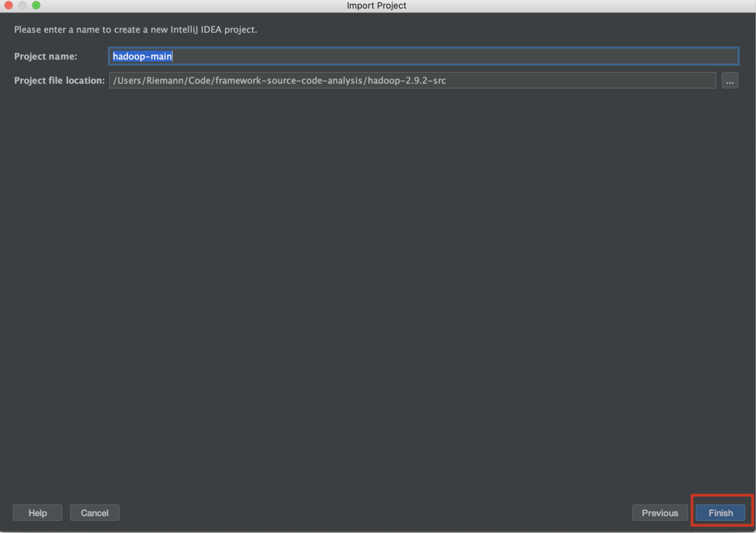The image size is (756, 533).
Task: Focus the Project name field containing hadoop-main
Action: 423,57
